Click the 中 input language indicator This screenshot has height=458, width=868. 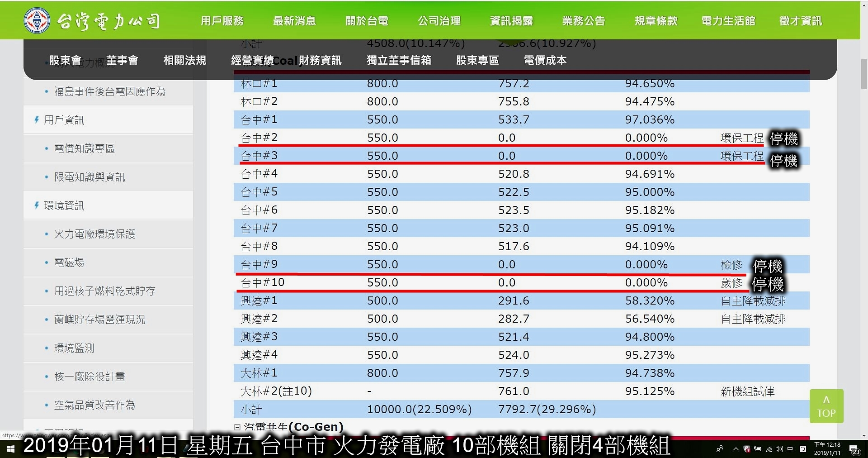click(x=790, y=449)
